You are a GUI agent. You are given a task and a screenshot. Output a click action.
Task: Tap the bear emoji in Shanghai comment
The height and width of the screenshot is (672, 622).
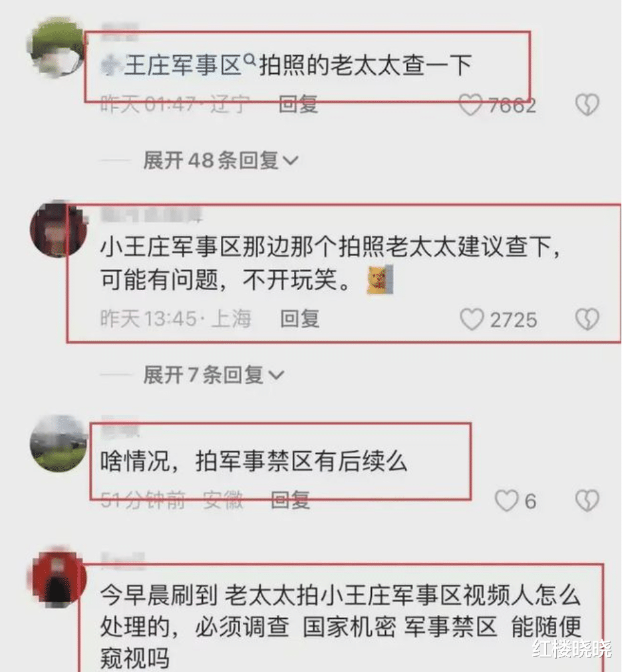pos(380,280)
